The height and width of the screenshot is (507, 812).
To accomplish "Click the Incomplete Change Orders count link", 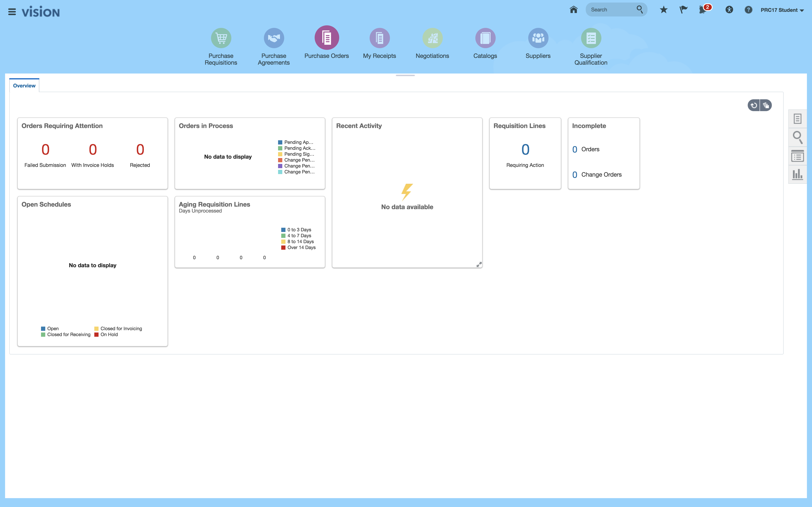I will coord(575,175).
